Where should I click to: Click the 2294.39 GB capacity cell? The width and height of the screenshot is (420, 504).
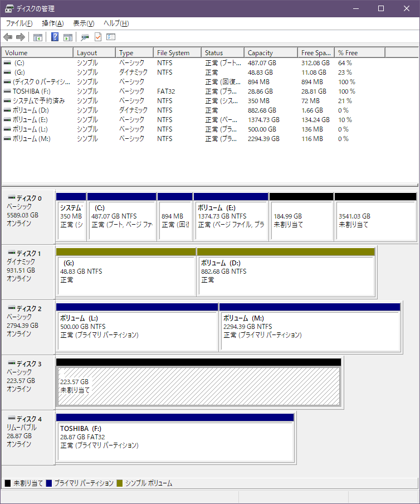pyautogui.click(x=263, y=139)
